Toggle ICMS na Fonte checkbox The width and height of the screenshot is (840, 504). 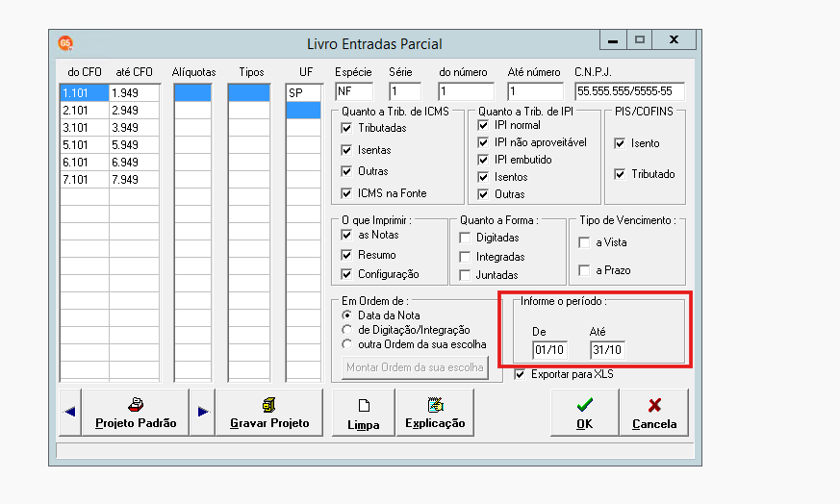346,193
